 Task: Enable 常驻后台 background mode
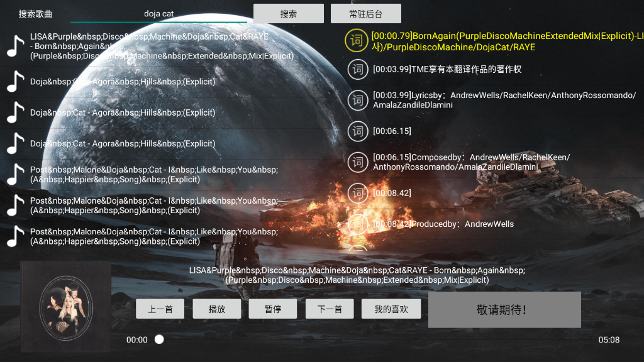pyautogui.click(x=365, y=13)
